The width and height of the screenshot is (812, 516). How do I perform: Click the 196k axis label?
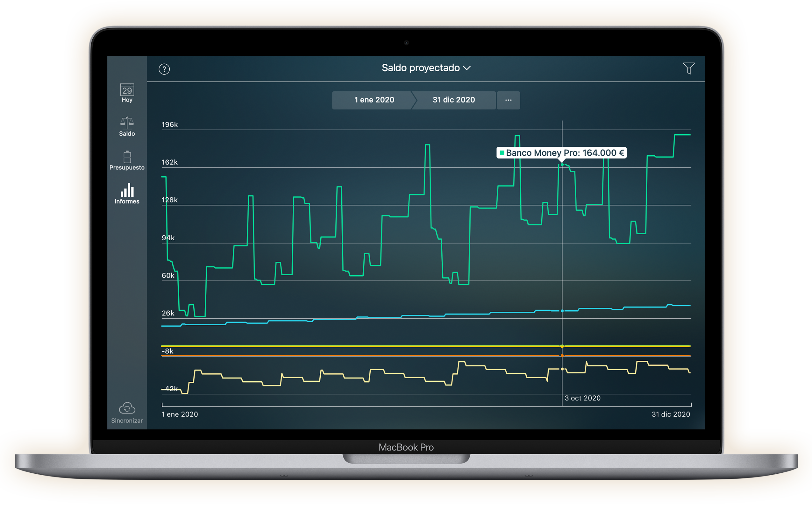click(170, 124)
